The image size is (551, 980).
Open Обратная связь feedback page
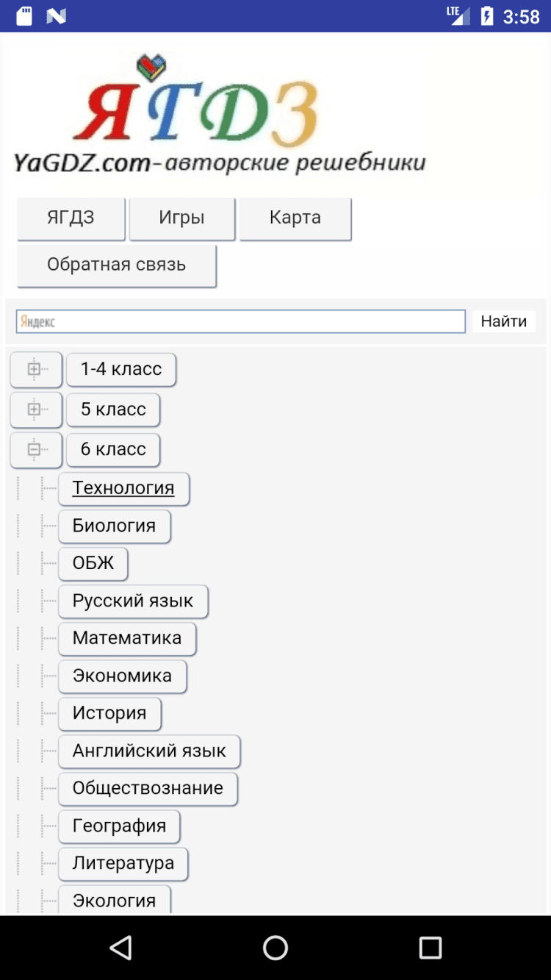[116, 265]
